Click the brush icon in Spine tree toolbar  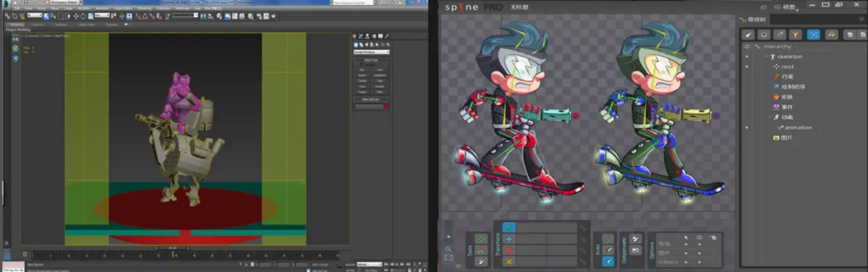(748, 34)
